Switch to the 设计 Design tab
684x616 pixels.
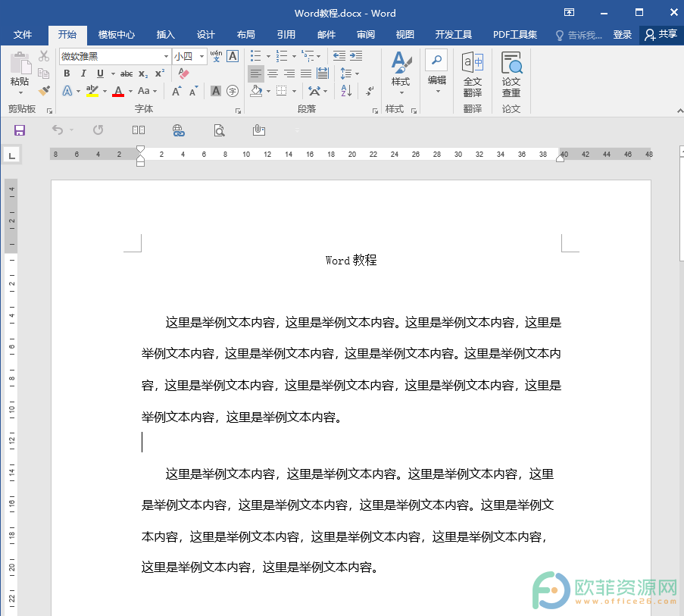tap(205, 35)
